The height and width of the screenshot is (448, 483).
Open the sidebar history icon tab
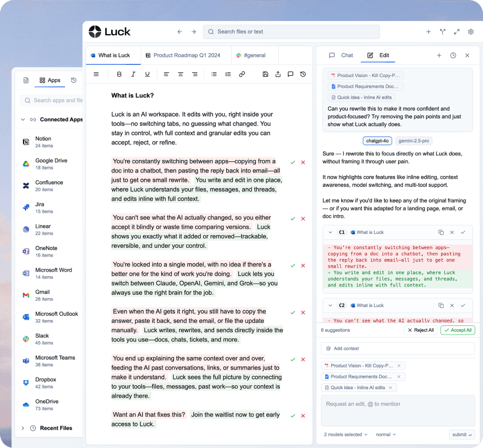click(x=74, y=80)
